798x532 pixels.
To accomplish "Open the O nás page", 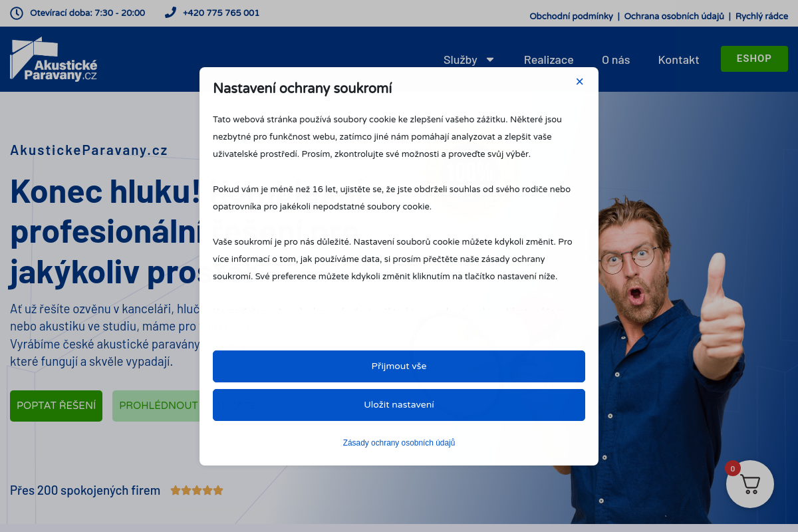I will (616, 60).
